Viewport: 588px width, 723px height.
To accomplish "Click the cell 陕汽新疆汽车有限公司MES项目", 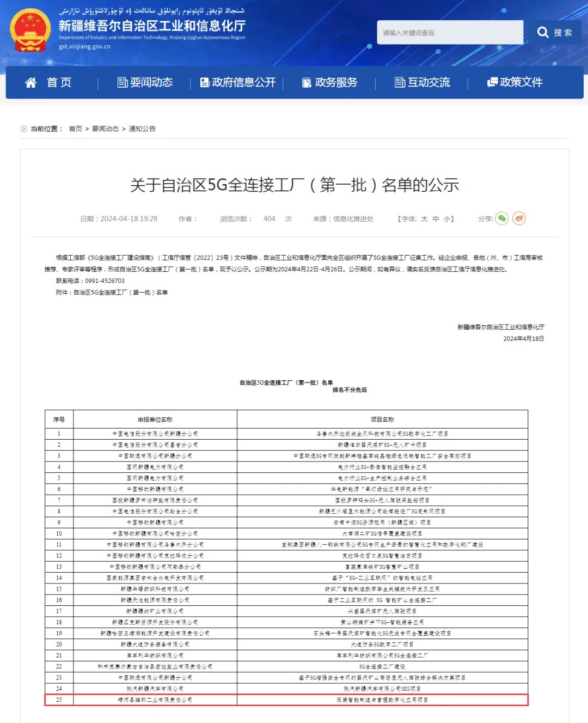I will (382, 689).
